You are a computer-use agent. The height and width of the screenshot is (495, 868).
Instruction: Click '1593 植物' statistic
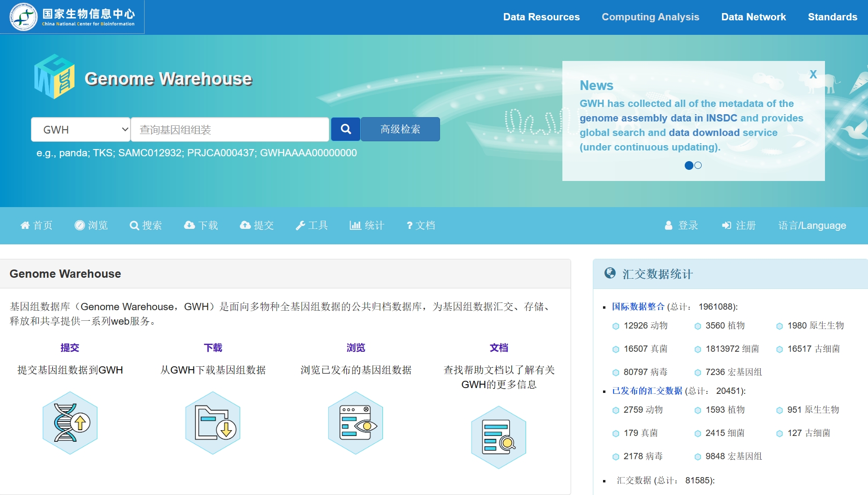point(725,410)
